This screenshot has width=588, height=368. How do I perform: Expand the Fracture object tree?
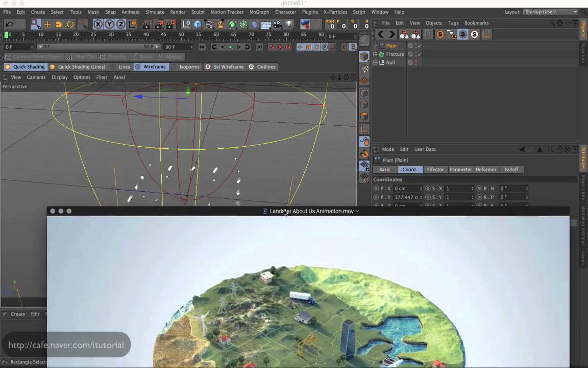point(375,54)
